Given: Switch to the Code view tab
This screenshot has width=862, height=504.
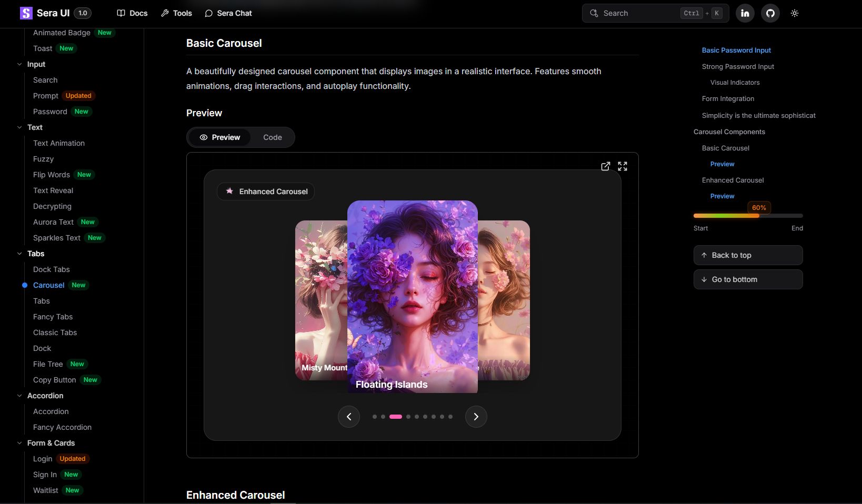Looking at the screenshot, I should [x=273, y=137].
